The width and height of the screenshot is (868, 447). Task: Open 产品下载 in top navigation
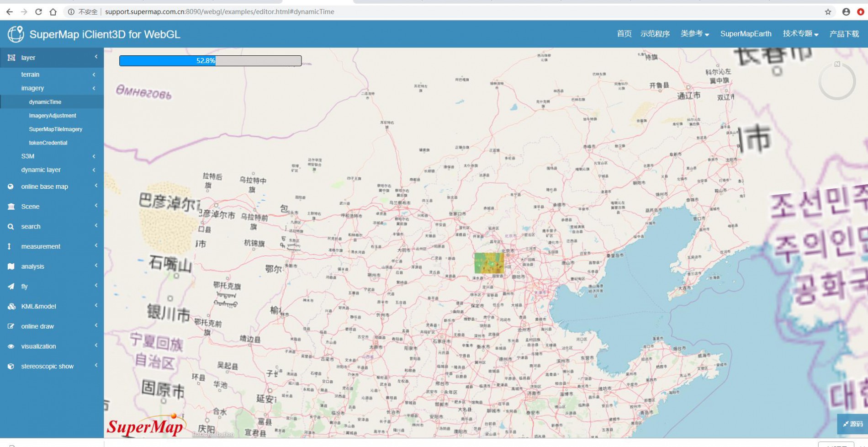click(844, 34)
